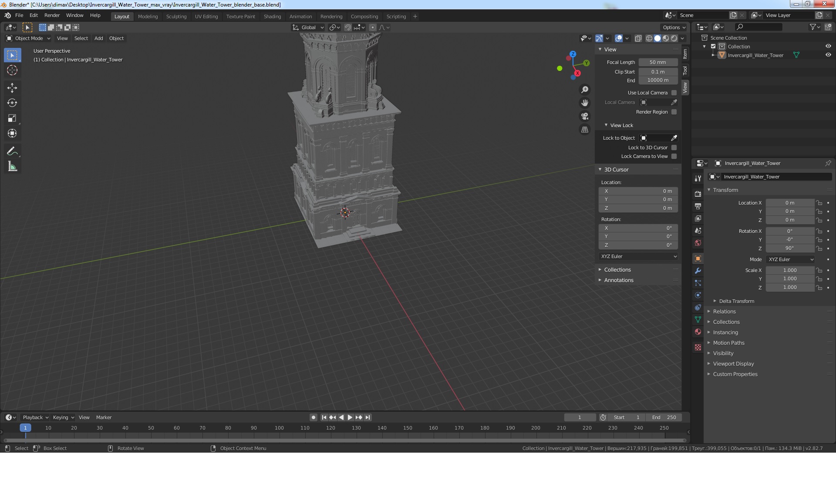Open the Object Mode dropdown
The width and height of the screenshot is (836, 504).
(28, 38)
